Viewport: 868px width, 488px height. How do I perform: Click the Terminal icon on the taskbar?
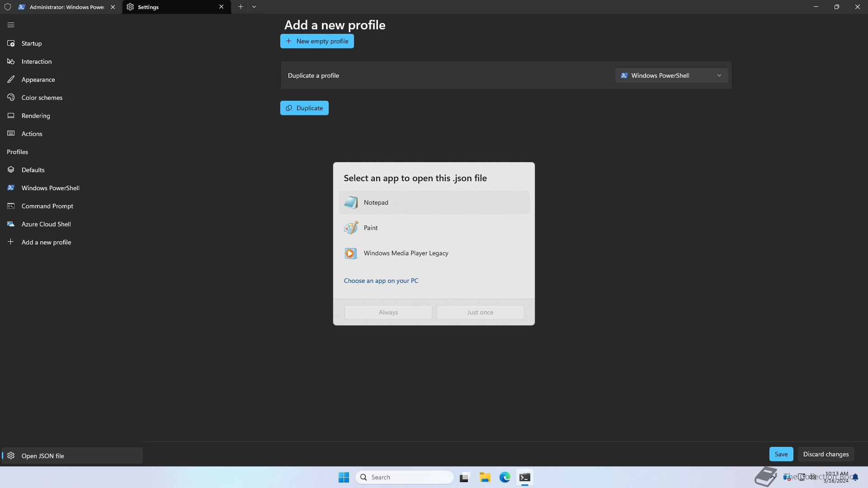point(525,477)
